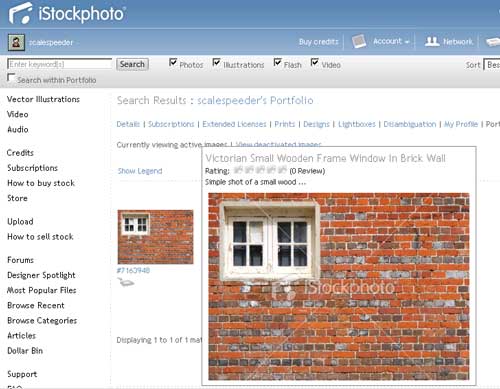The height and width of the screenshot is (389, 500).
Task: Open the scalespeeder user avatar
Action: 16,43
